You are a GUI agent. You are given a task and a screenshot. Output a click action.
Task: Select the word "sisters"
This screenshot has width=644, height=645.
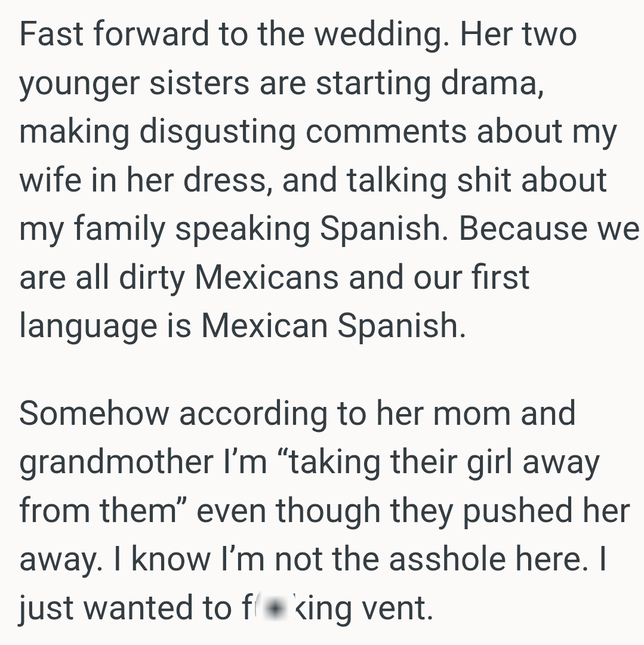[199, 84]
